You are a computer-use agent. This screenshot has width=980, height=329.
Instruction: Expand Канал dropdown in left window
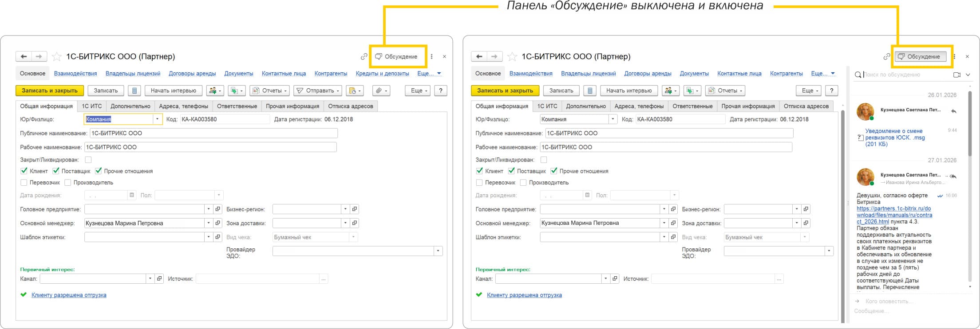point(150,278)
